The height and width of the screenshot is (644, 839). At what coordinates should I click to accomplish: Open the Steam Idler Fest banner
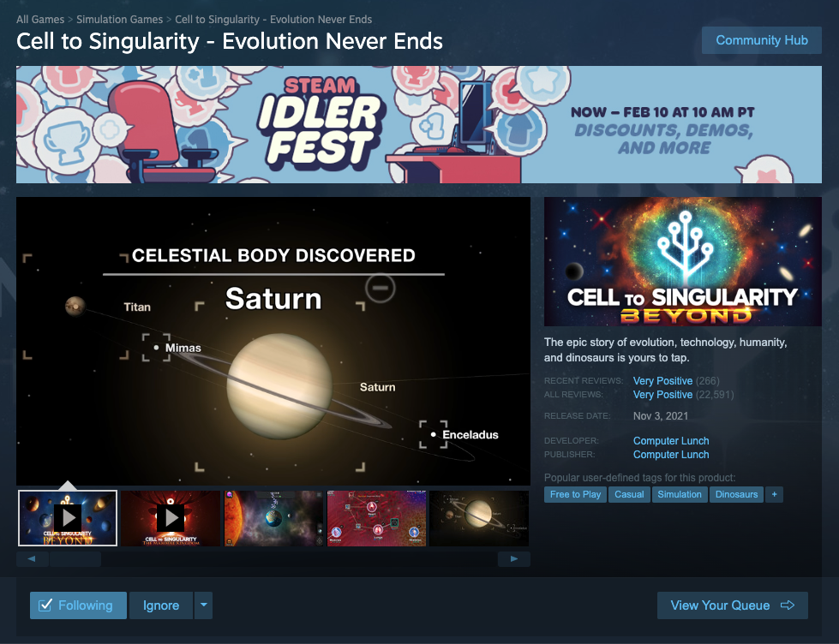click(x=419, y=125)
